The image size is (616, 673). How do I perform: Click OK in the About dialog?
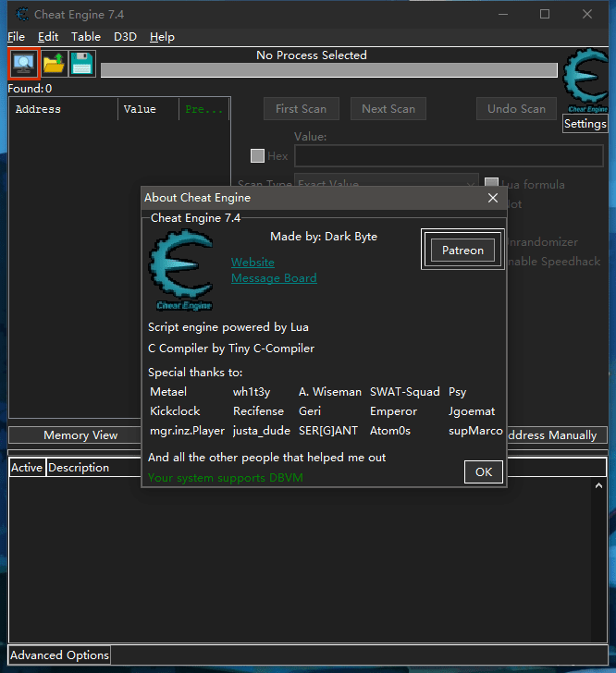484,472
